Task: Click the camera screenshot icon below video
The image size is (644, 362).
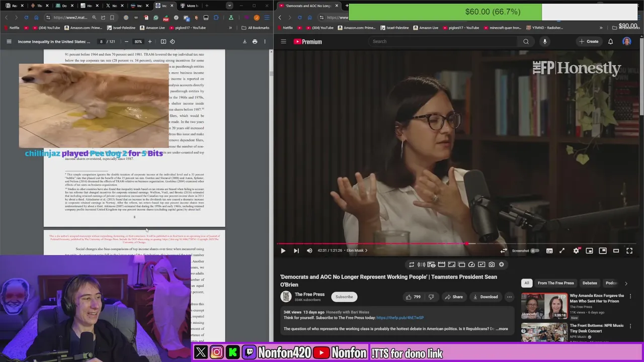Action: (492, 264)
